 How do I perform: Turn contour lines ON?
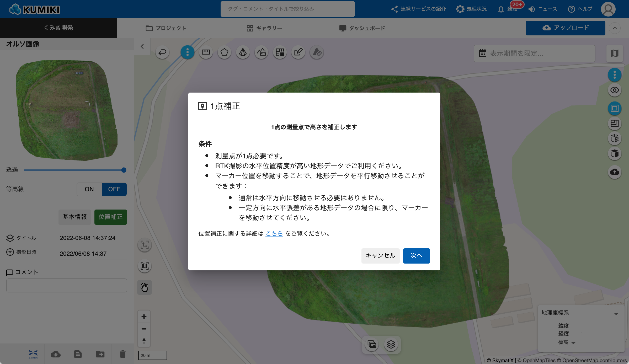click(89, 189)
